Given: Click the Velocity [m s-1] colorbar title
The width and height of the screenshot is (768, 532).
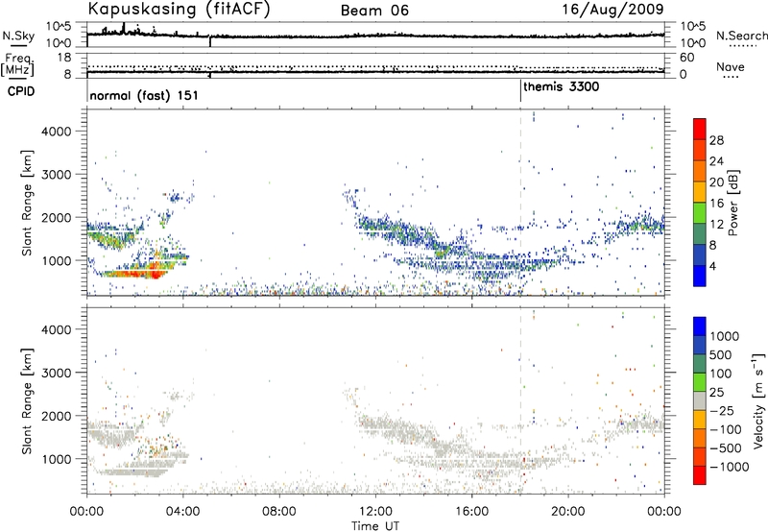Looking at the screenshot, I should point(758,400).
